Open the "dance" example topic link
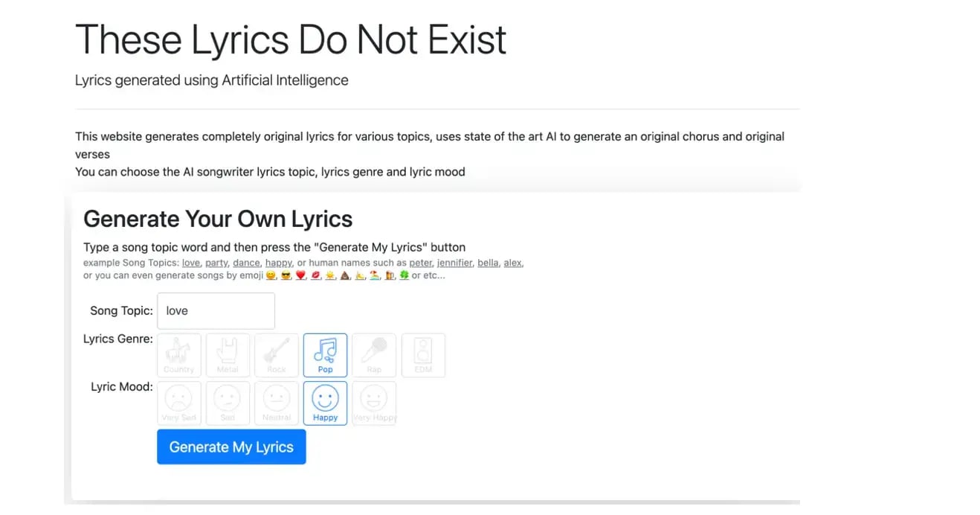 pos(246,263)
